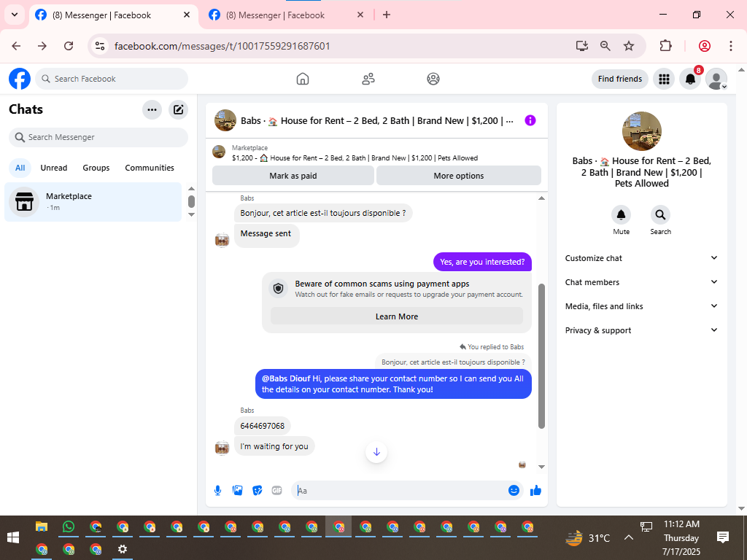Open the browser extensions puzzle icon
The width and height of the screenshot is (747, 560).
[x=665, y=46]
